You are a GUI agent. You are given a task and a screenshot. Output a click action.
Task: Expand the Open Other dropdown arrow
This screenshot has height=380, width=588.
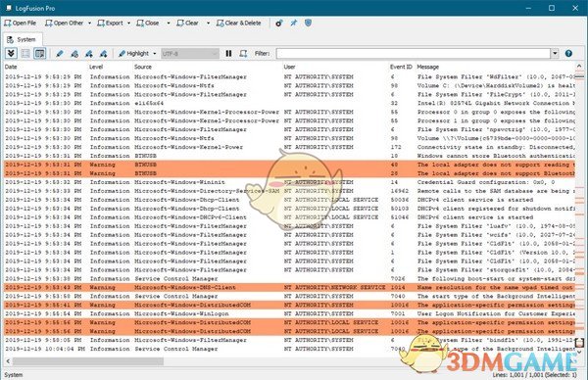tap(89, 24)
